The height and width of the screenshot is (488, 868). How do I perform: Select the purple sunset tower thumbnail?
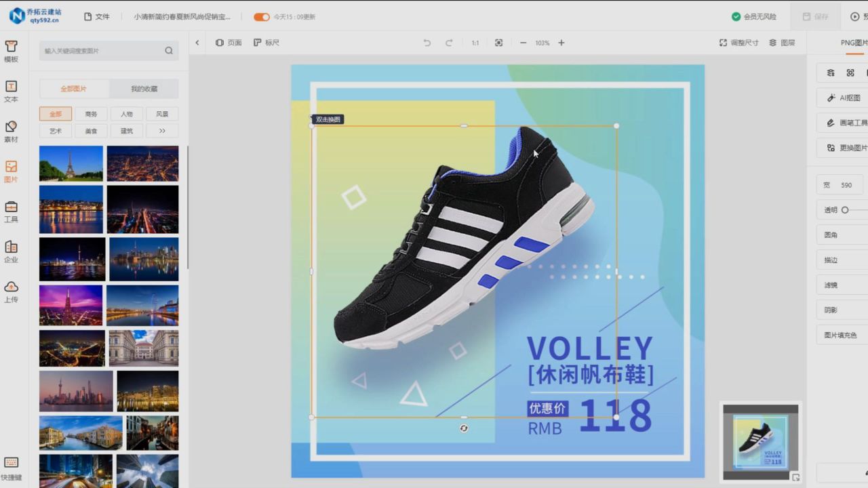pos(71,305)
